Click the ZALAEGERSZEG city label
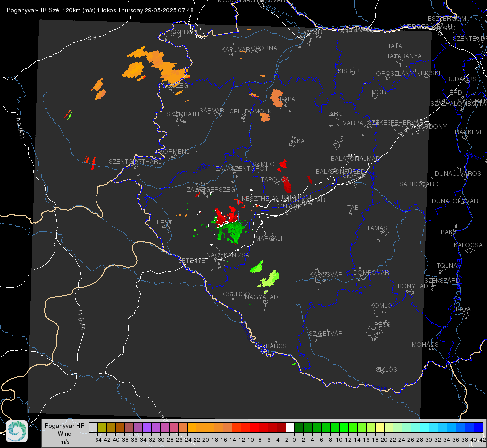Image resolution: width=487 pixels, height=448 pixels. (x=211, y=189)
